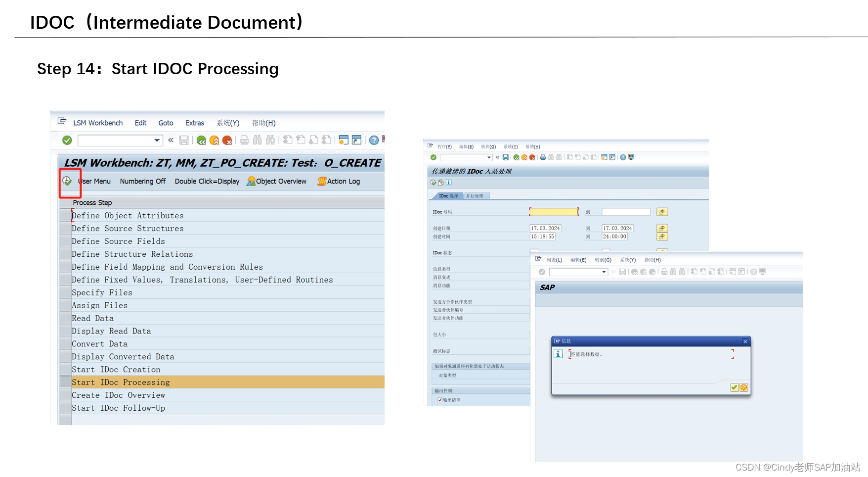Execute the IDoc inbound processing
The height and width of the screenshot is (477, 868).
pyautogui.click(x=433, y=182)
